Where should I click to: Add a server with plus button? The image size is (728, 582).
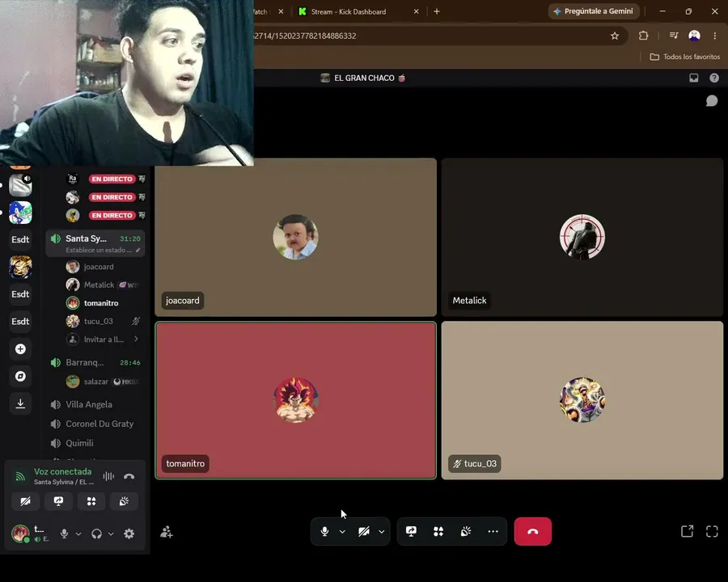(x=20, y=349)
